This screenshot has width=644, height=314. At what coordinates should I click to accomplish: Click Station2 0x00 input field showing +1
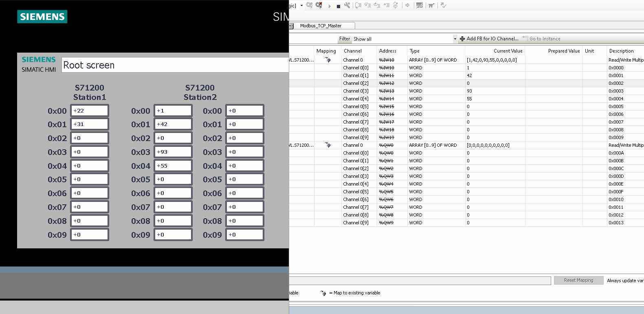173,111
